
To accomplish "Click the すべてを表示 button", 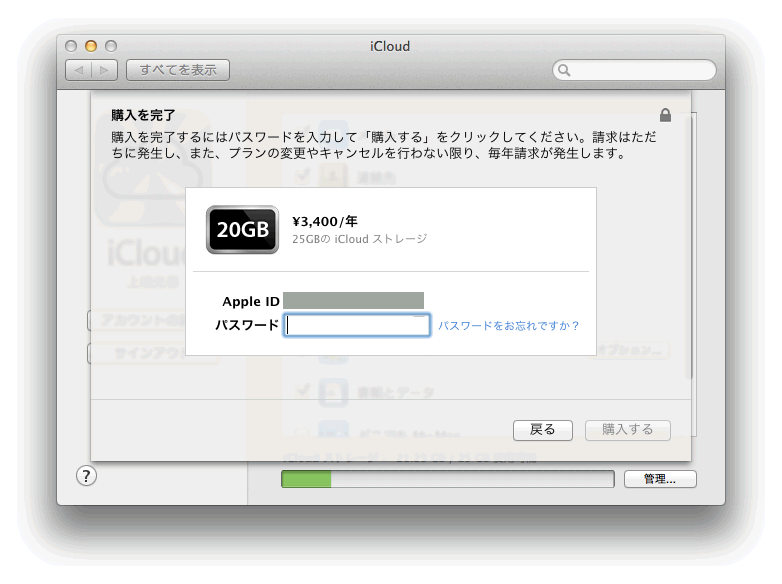I will coord(178,70).
